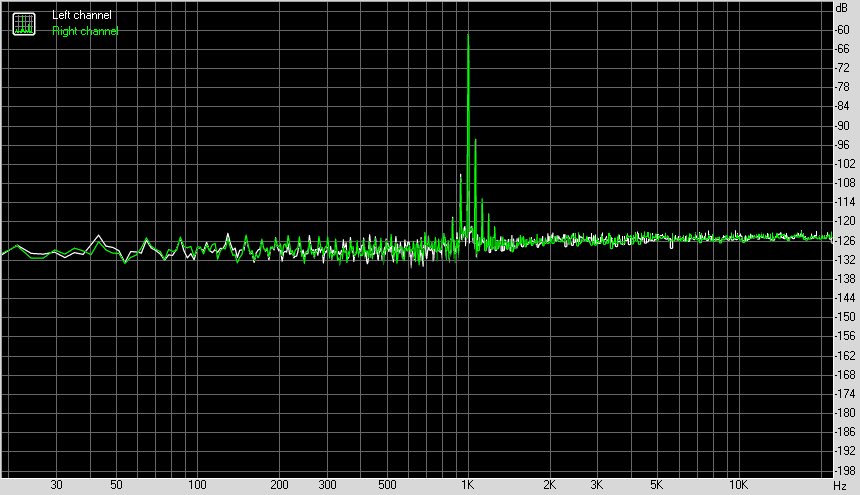Click the "1K" frequency axis label
Image resolution: width=860 pixels, height=495 pixels.
coord(467,485)
